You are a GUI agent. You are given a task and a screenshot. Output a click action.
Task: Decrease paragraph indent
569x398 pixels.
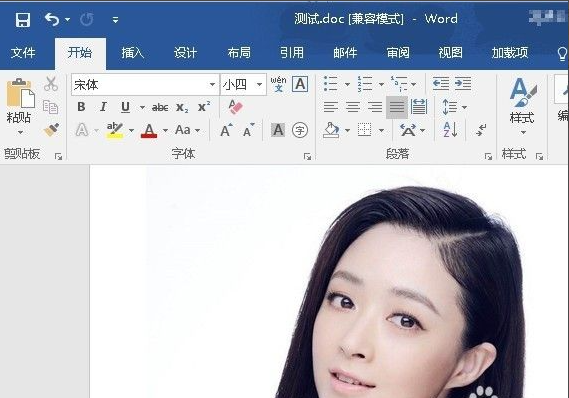point(441,84)
